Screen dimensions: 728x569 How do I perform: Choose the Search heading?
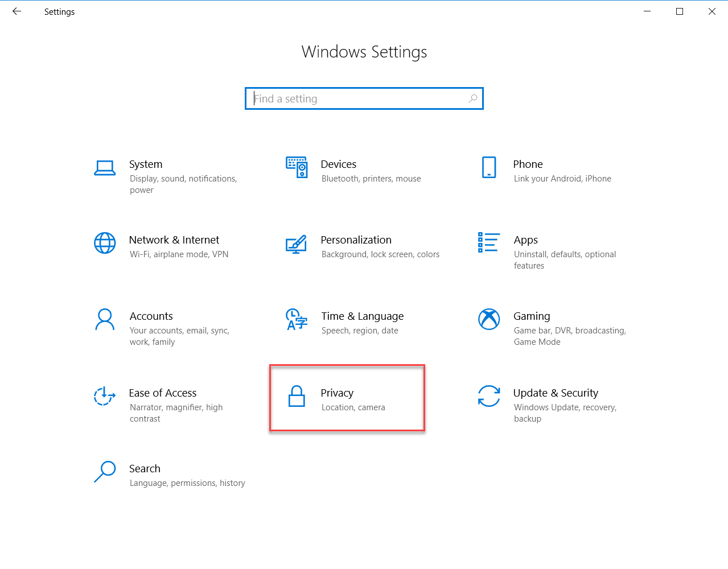click(145, 468)
